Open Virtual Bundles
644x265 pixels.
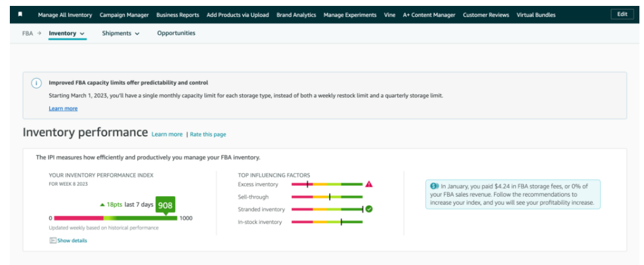(x=536, y=15)
